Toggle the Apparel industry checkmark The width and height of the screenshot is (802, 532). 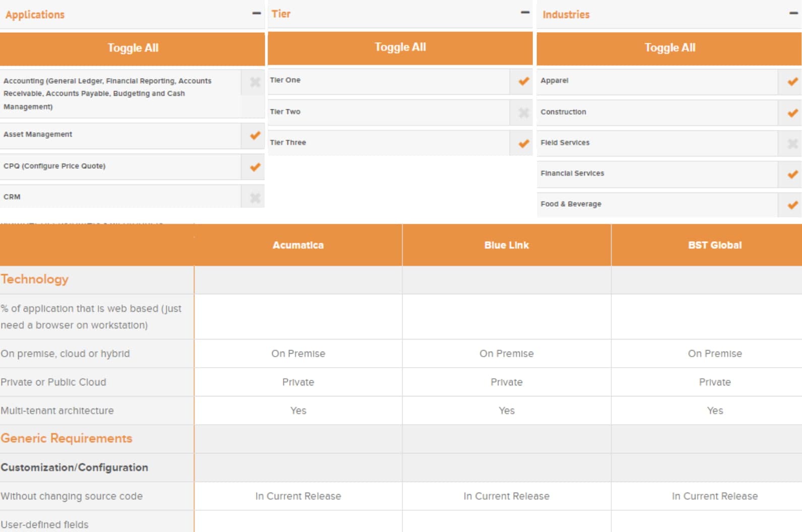tap(792, 82)
